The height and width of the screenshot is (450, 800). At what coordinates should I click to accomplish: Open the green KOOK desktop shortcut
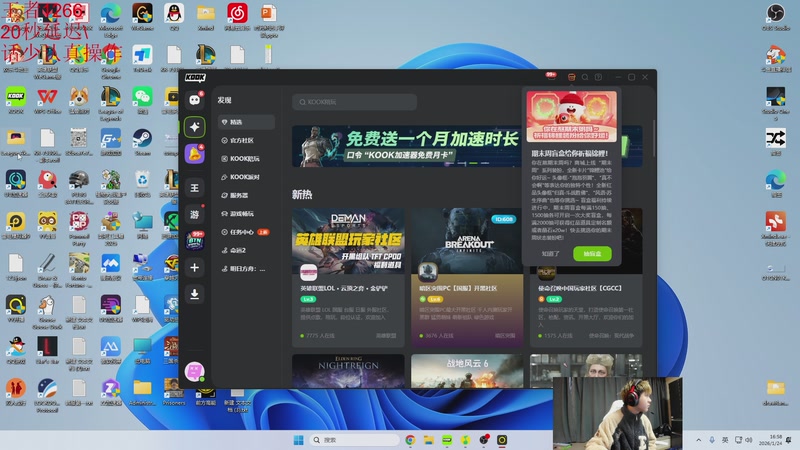point(16,101)
